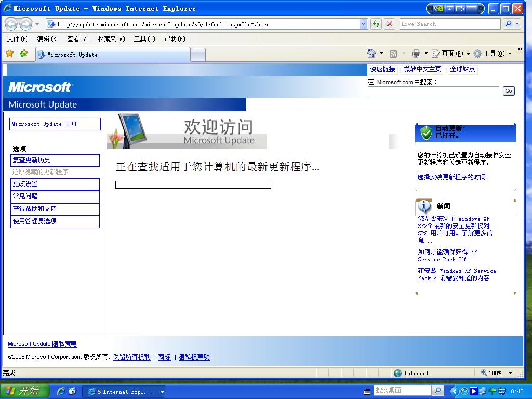The width and height of the screenshot is (532, 399).
Task: Open 复查更新历史 sidebar option
Action: click(55, 160)
